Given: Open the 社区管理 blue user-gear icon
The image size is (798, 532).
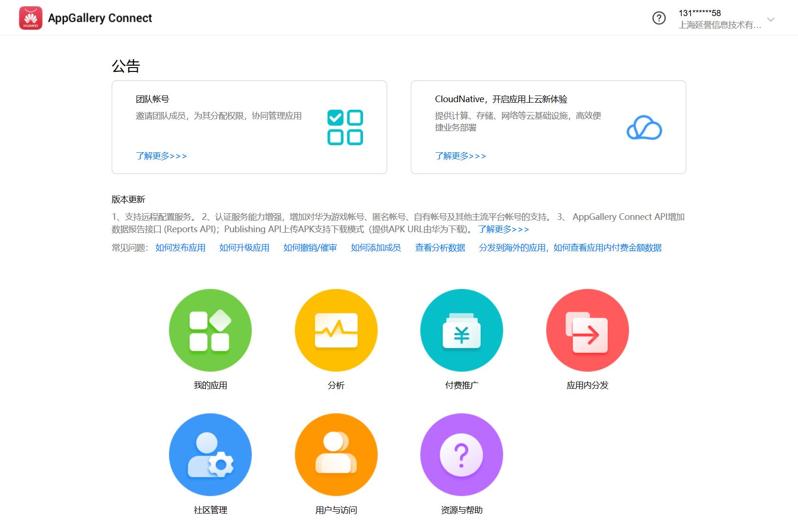Looking at the screenshot, I should point(210,454).
